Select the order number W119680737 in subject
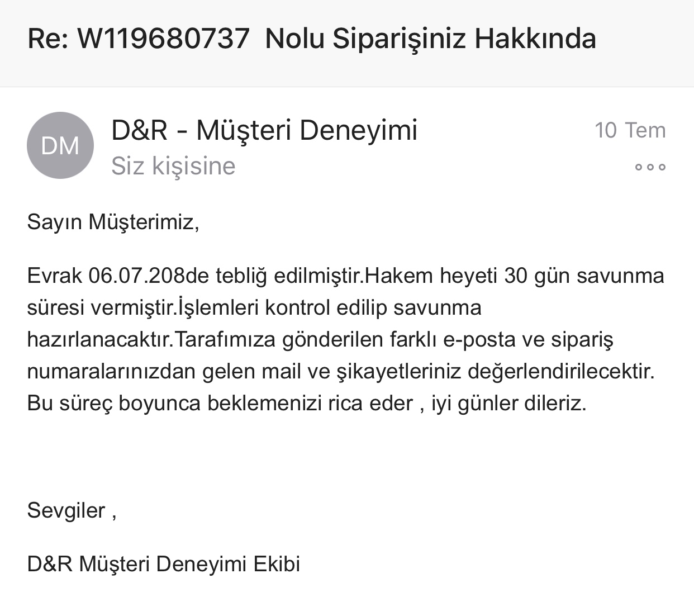 click(x=163, y=39)
